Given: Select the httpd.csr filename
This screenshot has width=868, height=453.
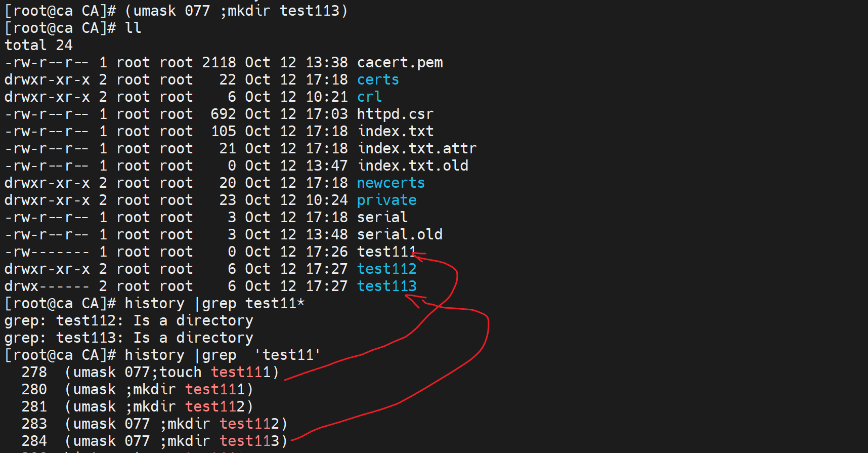Looking at the screenshot, I should [395, 114].
